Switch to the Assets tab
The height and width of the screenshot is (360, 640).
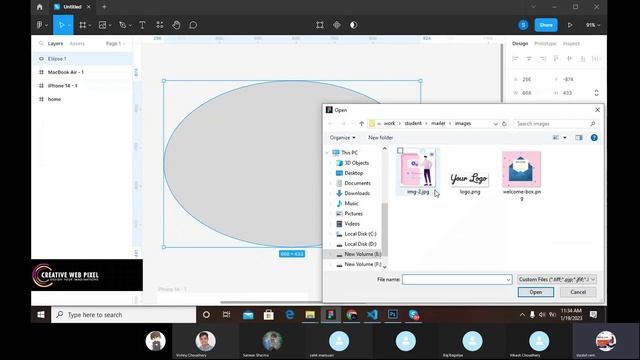point(77,43)
